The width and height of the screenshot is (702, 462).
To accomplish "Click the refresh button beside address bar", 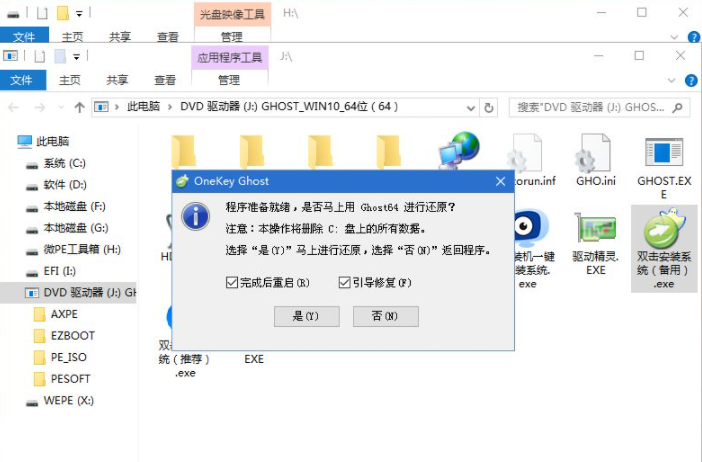I will tap(488, 106).
